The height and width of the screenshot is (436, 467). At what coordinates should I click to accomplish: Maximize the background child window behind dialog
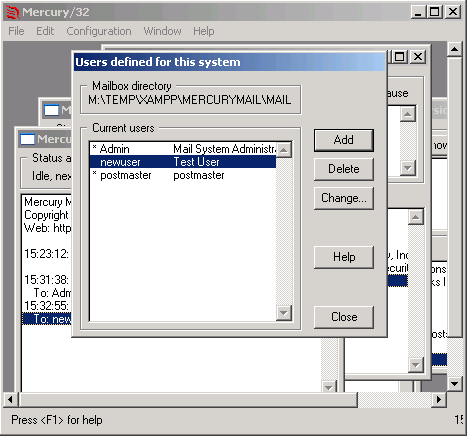(x=400, y=57)
